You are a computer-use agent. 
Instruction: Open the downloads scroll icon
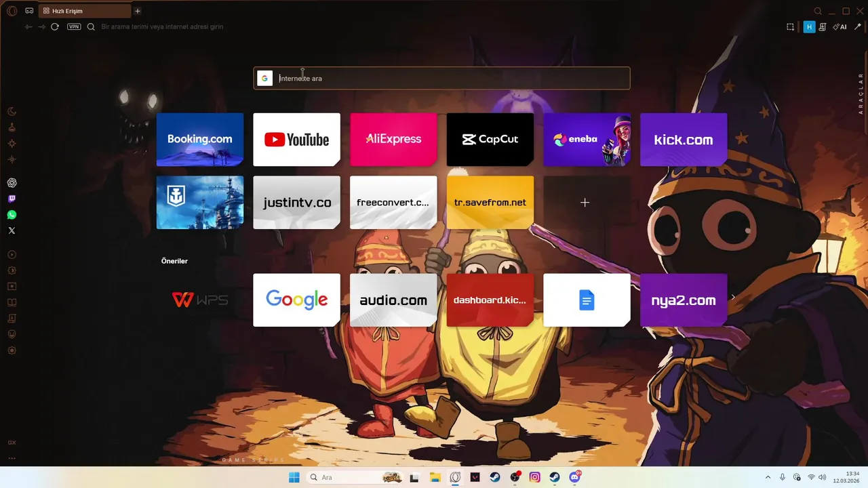pos(823,27)
